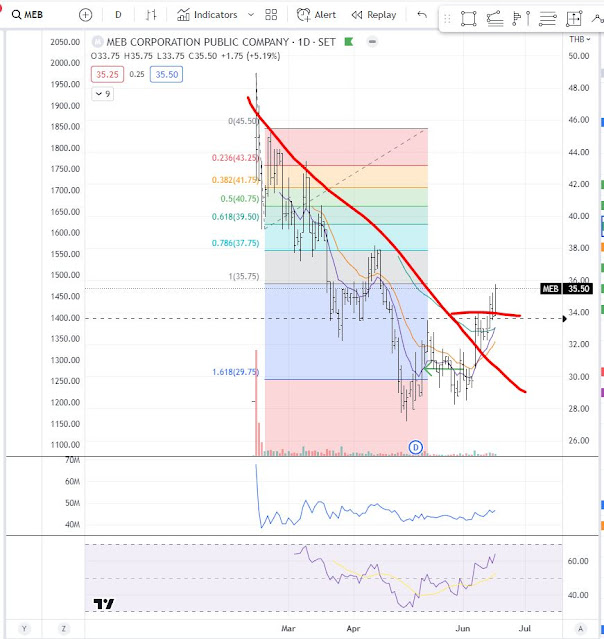Toggle the A auto-scale button
This screenshot has width=604, height=639.
click(580, 628)
